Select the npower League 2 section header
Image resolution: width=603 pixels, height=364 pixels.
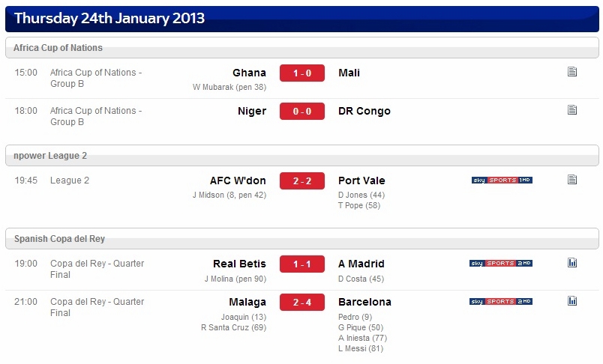tap(302, 156)
